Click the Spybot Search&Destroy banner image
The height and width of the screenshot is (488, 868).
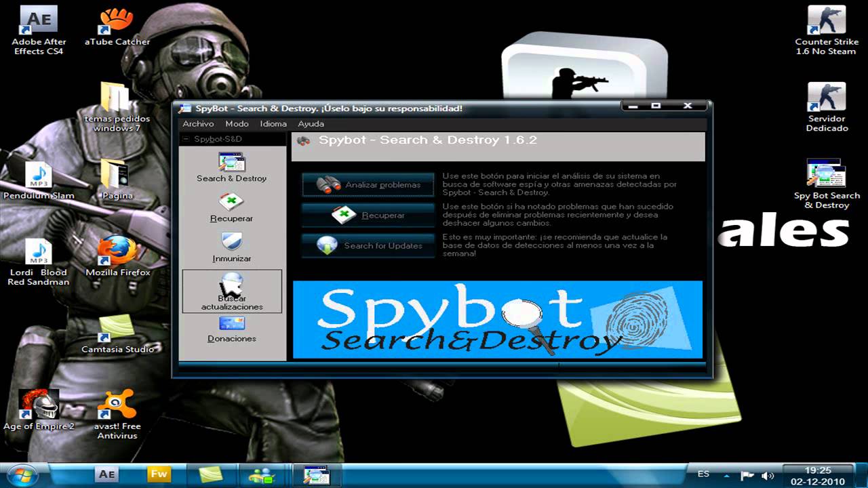point(498,319)
